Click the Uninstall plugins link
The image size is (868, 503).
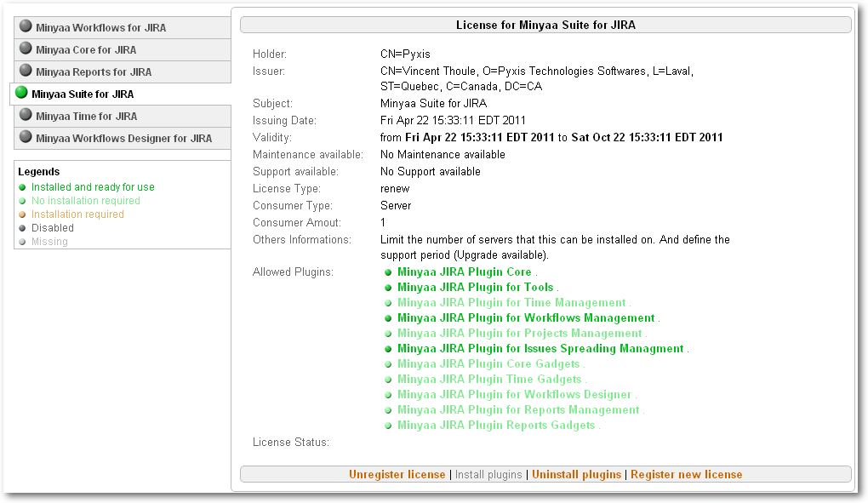coord(576,475)
